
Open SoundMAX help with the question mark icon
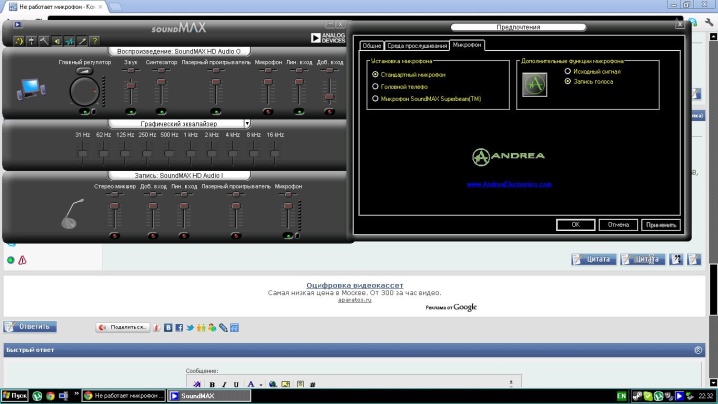coord(95,41)
